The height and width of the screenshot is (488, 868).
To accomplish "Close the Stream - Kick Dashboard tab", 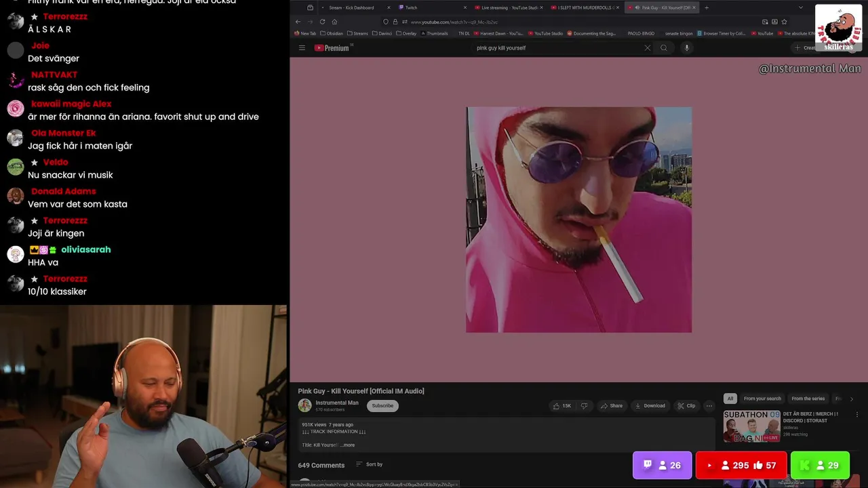I will 389,7.
